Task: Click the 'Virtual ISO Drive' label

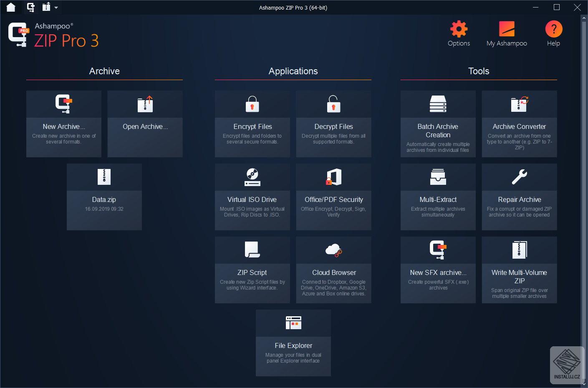Action: 252,199
